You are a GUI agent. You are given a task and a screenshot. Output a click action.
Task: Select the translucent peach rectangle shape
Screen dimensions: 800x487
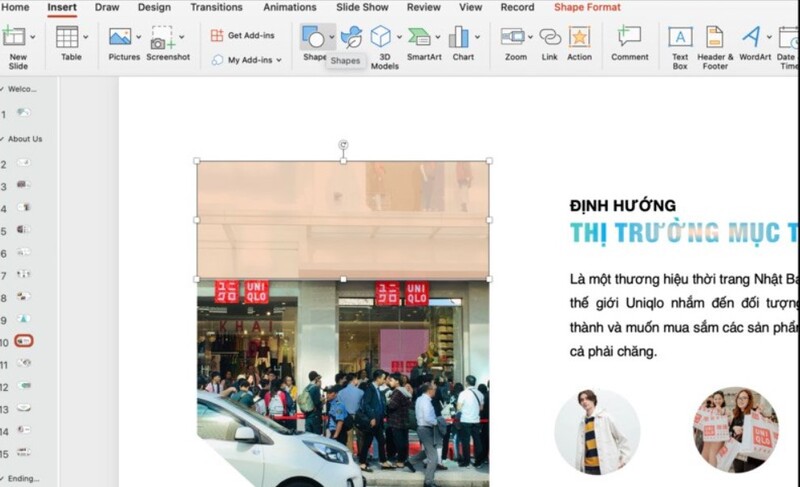point(343,220)
